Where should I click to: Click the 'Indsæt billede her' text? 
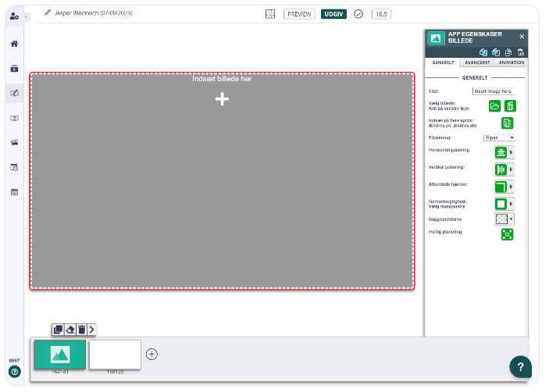coord(222,79)
